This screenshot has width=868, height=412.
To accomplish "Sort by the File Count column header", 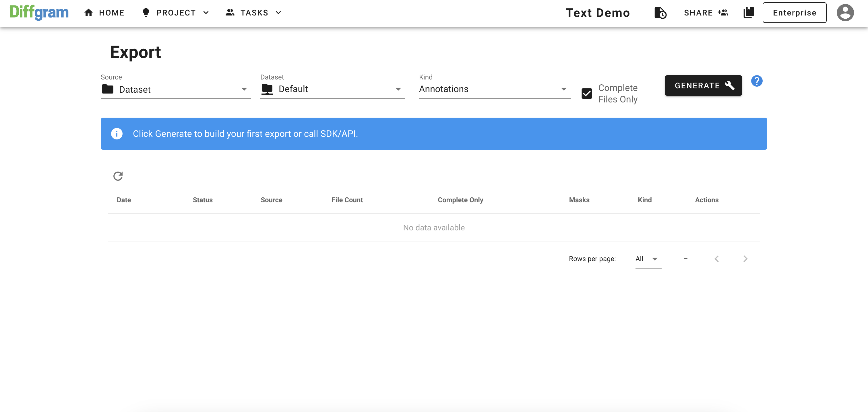I will click(347, 200).
